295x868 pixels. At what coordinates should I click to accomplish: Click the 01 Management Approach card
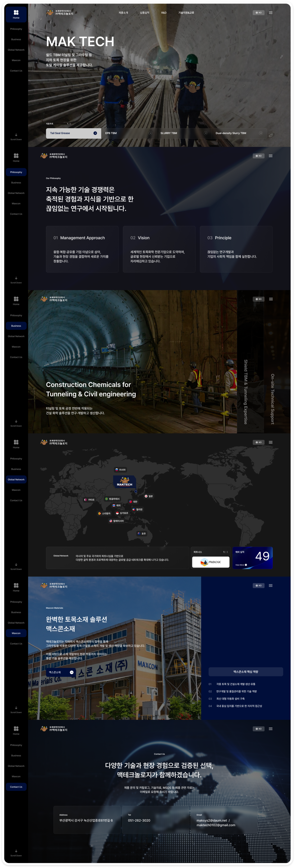click(82, 249)
